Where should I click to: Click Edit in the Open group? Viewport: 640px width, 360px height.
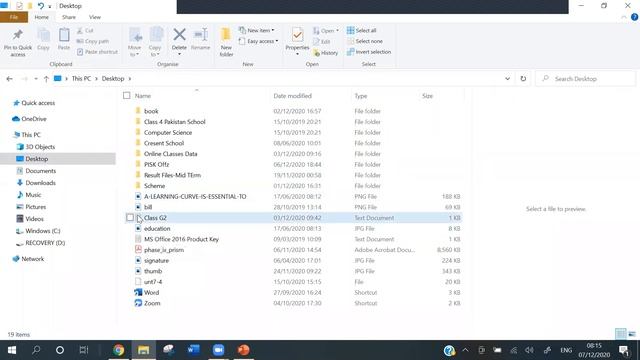click(322, 42)
